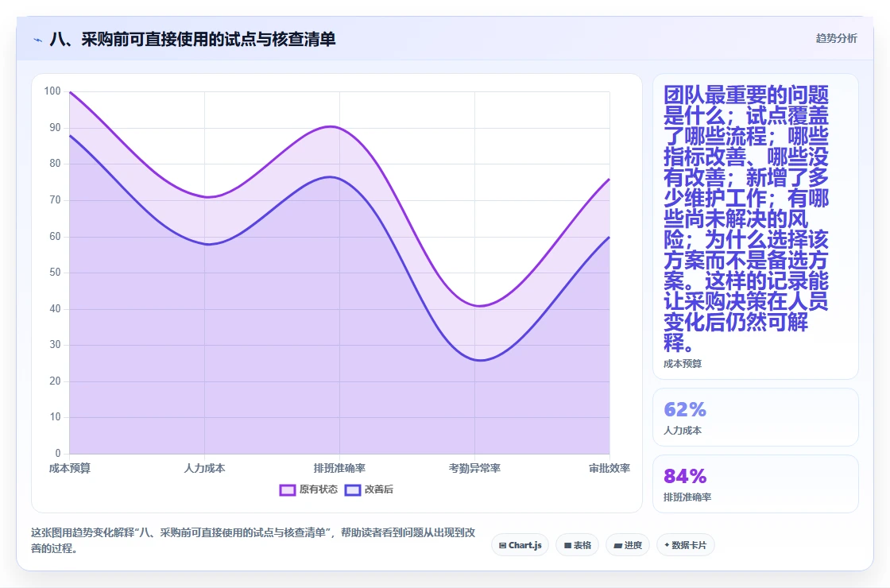Click the 审批效率 x-axis label
890x588 pixels.
[609, 468]
